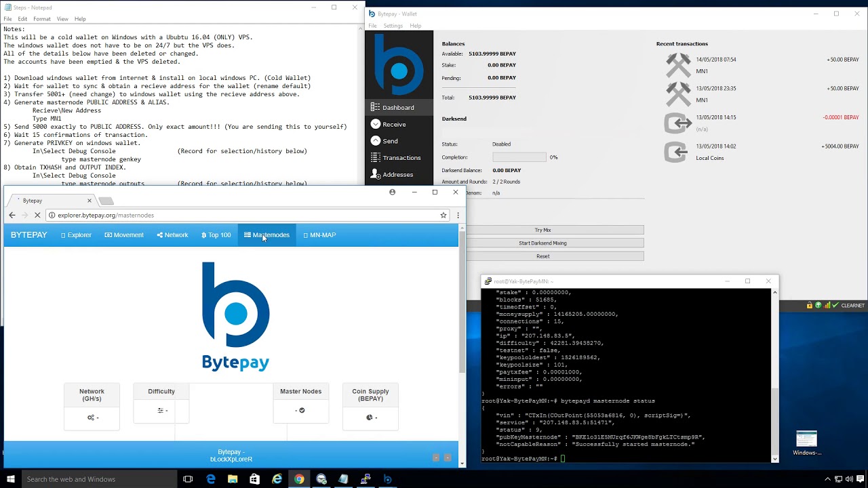The image size is (868, 488).
Task: Go back in Chrome browser
Action: pyautogui.click(x=12, y=215)
